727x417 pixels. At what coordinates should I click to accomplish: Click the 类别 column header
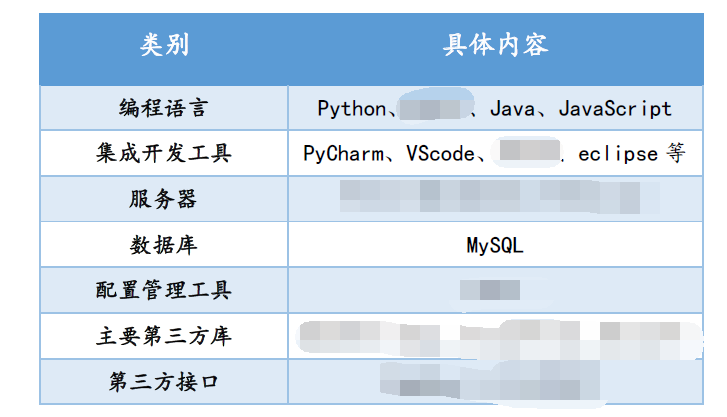(164, 45)
